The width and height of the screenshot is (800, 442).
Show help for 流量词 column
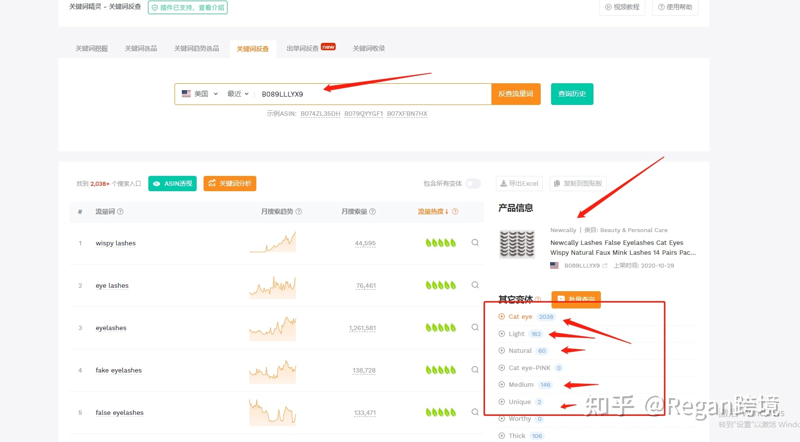coord(120,211)
